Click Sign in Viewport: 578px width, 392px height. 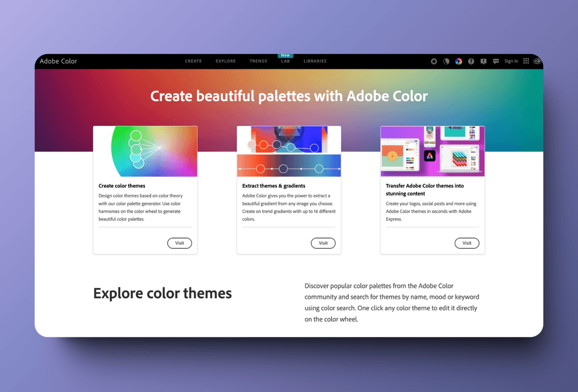511,61
